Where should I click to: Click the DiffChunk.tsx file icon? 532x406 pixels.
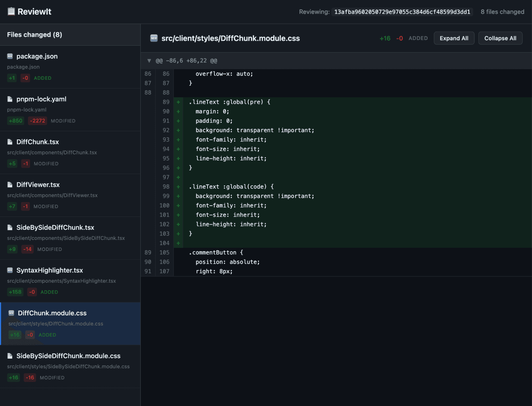[x=10, y=142]
